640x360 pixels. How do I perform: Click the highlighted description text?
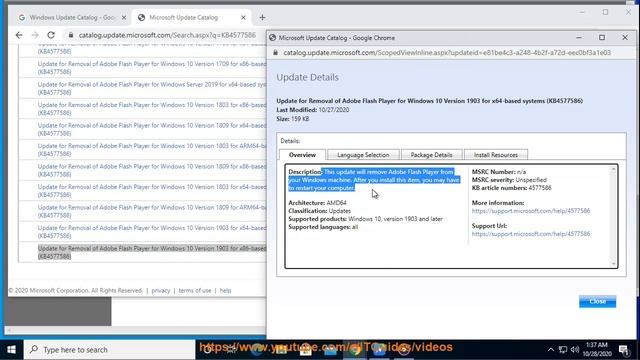click(x=374, y=180)
